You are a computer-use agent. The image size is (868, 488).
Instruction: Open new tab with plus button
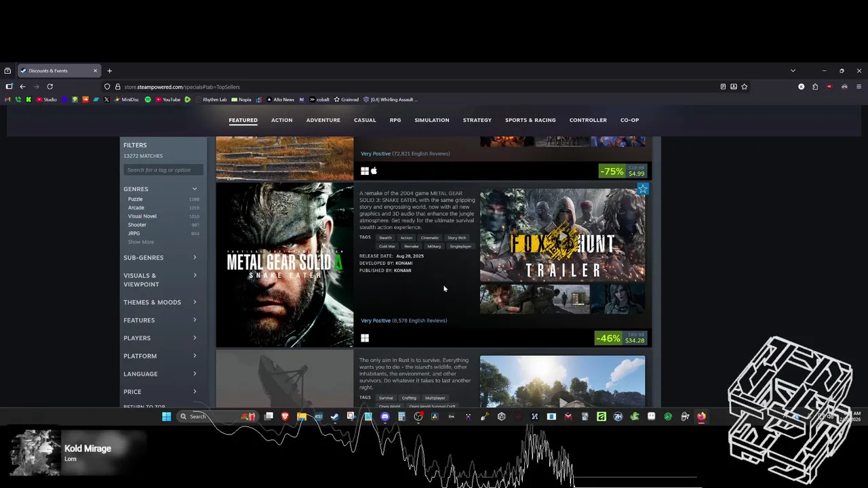[x=109, y=70]
